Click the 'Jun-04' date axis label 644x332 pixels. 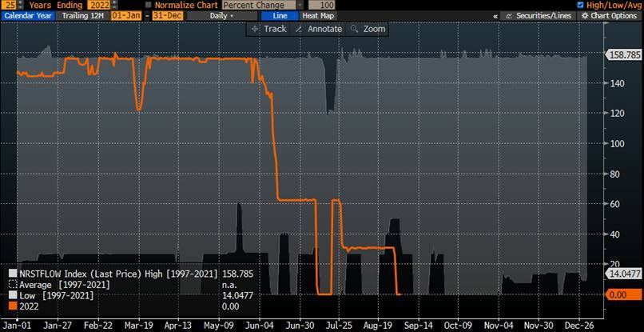259,325
